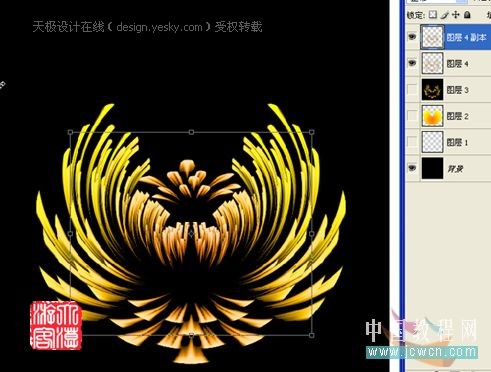
Task: Select layer named 图层 2
Action: 457,116
